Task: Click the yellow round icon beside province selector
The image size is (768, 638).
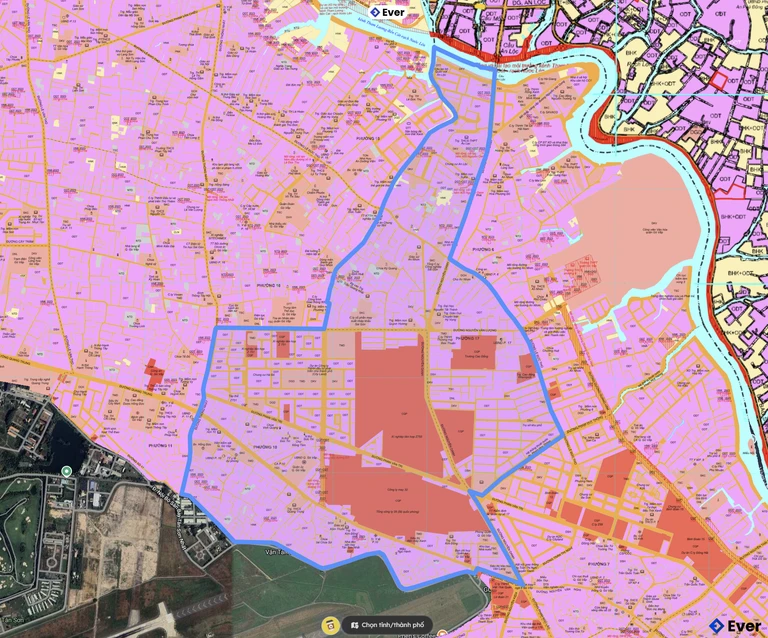Action: (x=329, y=624)
